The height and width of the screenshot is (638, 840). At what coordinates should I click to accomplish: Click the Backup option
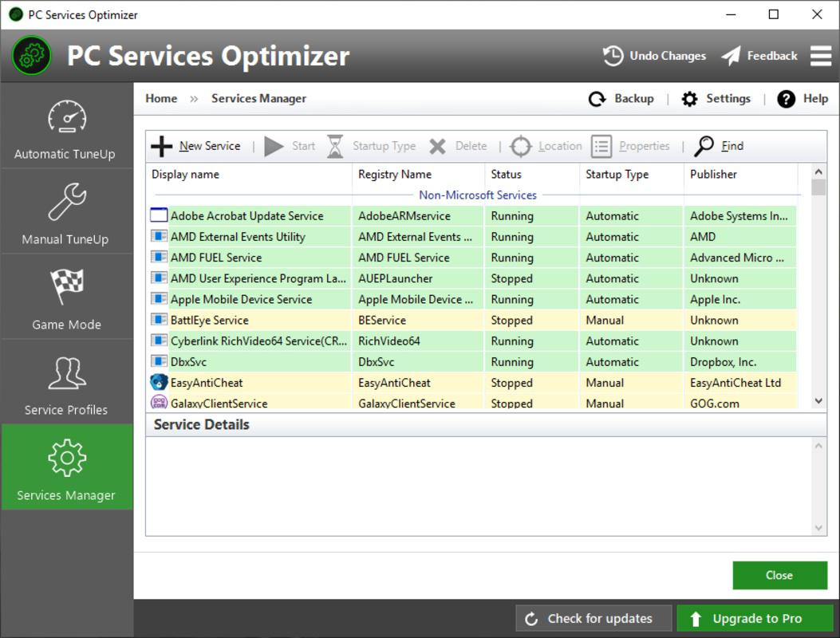[x=621, y=99]
